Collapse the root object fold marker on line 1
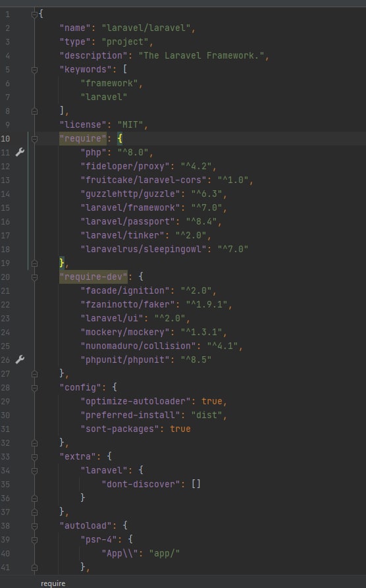Screen dimensions: 366x588 point(34,14)
